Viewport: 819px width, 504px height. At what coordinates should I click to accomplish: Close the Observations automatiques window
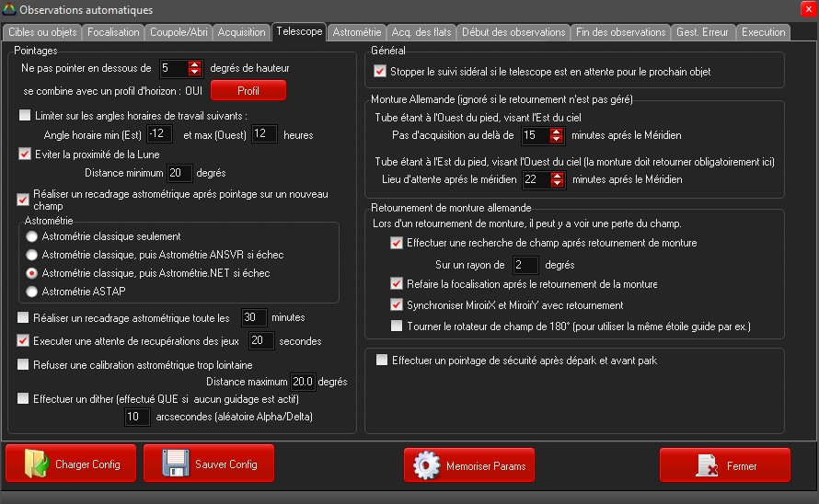(809, 9)
